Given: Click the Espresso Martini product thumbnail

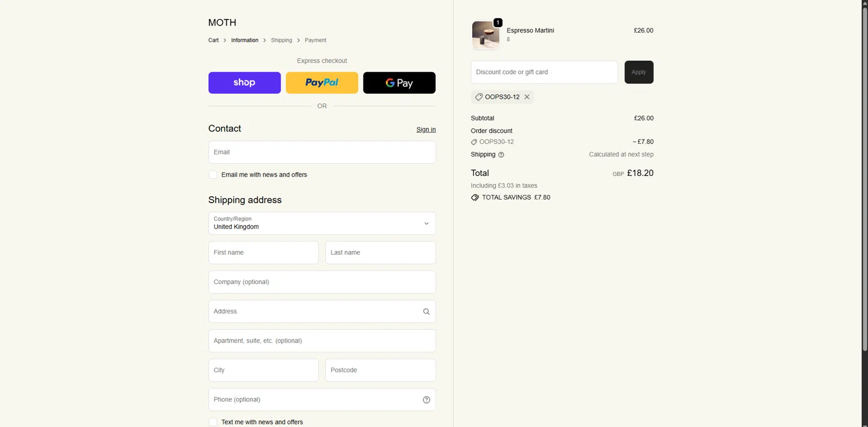Looking at the screenshot, I should (486, 35).
